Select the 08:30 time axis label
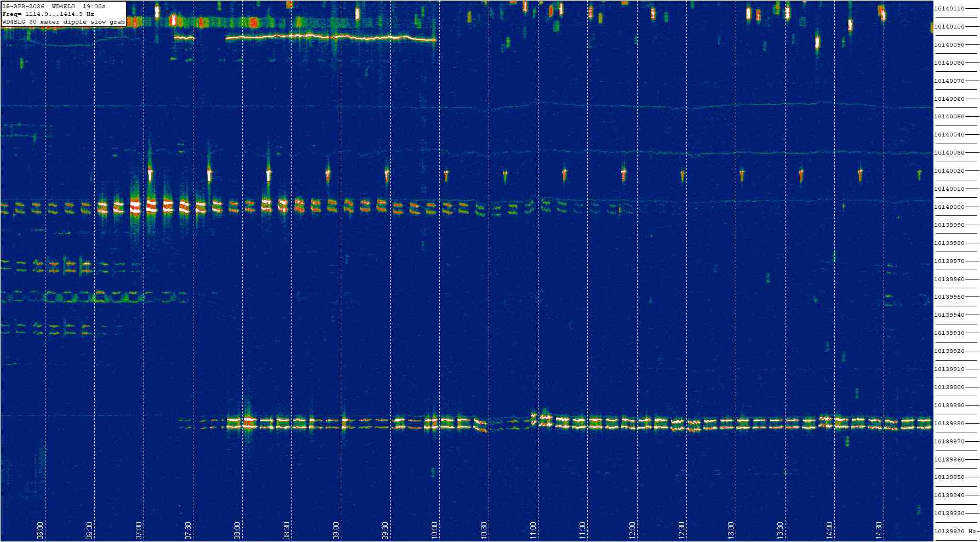The height and width of the screenshot is (542, 980). (x=286, y=530)
